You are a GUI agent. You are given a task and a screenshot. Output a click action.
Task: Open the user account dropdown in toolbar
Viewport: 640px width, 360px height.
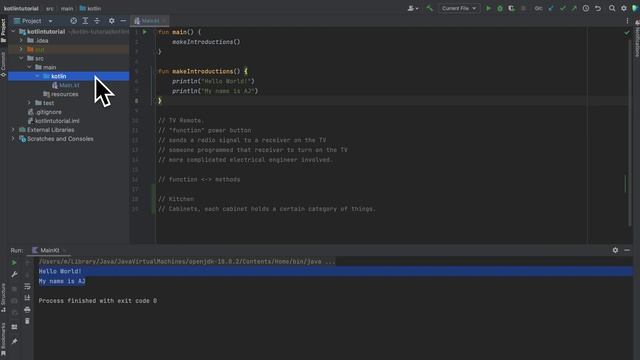[413, 8]
